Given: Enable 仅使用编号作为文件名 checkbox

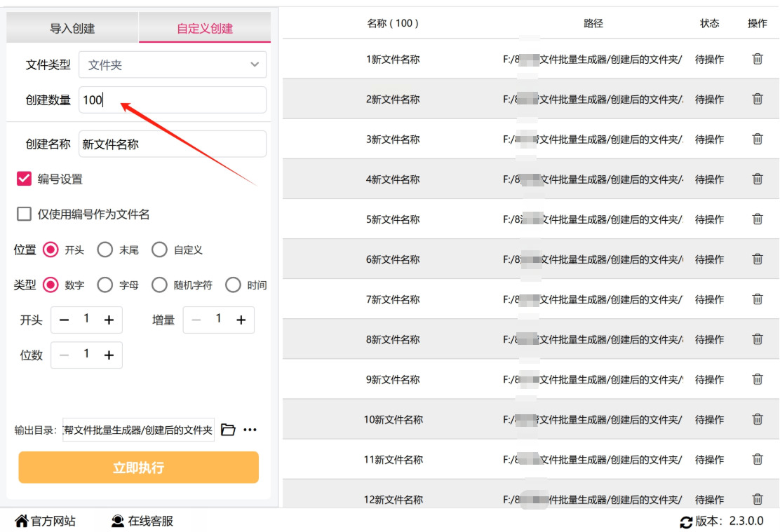Looking at the screenshot, I should (24, 214).
